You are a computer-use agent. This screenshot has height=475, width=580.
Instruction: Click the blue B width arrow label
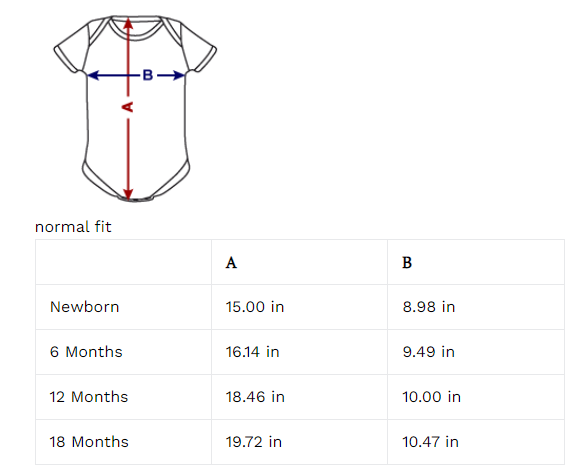tap(148, 75)
